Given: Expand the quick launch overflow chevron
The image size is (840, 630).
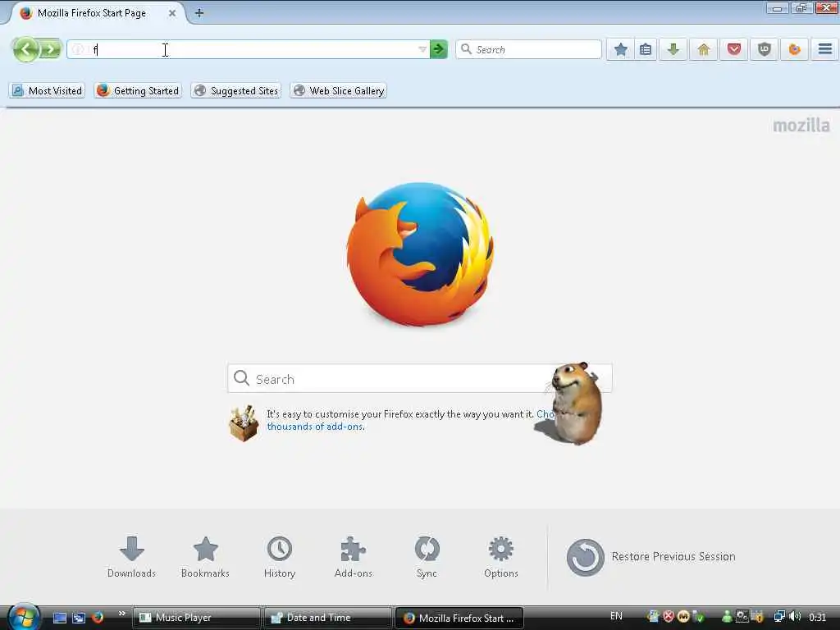Looking at the screenshot, I should [x=121, y=614].
